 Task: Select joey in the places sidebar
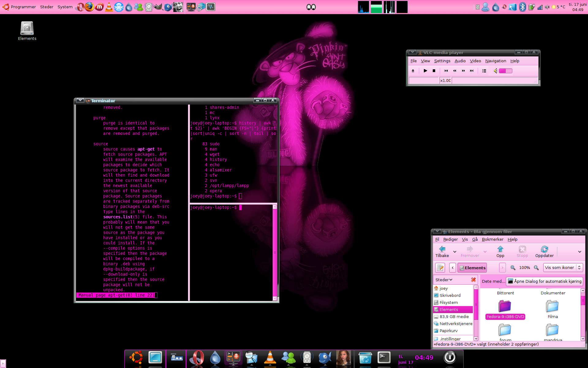tap(453, 289)
